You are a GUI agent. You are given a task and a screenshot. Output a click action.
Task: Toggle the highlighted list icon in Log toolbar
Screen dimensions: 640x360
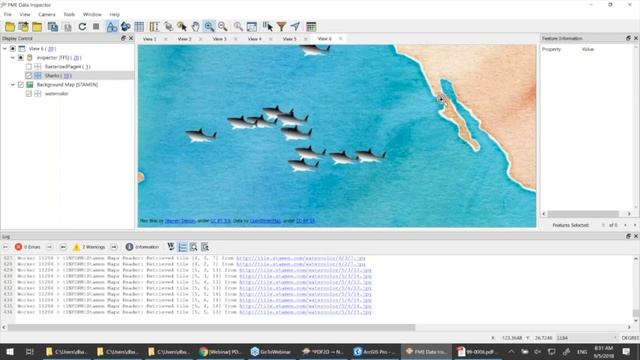click(182, 247)
